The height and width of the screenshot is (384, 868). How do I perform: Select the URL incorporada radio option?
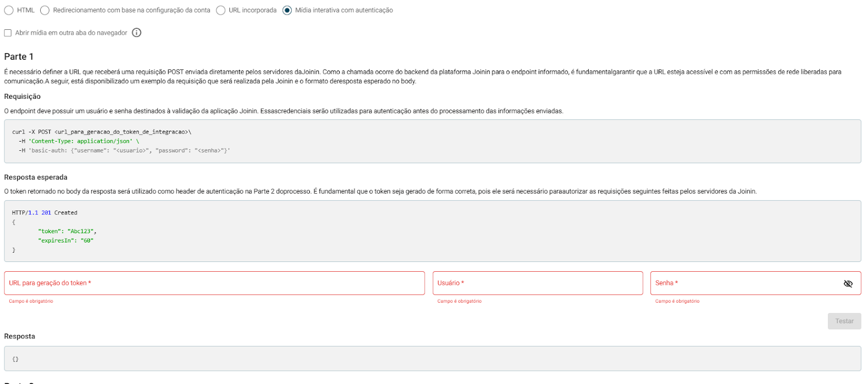(x=221, y=10)
